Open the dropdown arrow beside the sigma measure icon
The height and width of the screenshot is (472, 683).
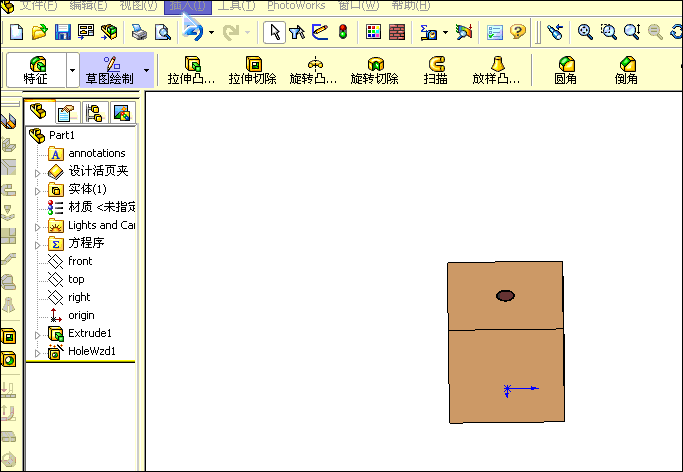coord(445,32)
